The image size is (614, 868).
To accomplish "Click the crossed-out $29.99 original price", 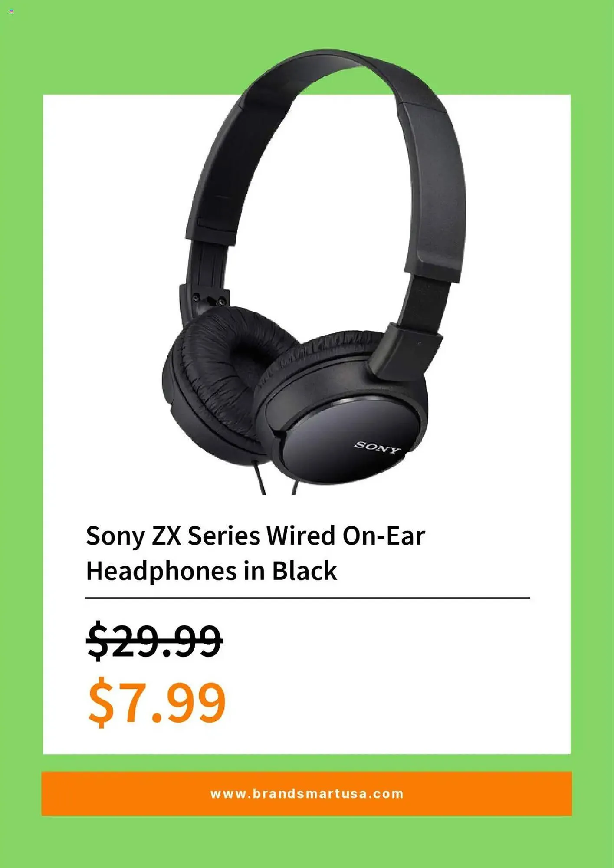I will click(154, 641).
